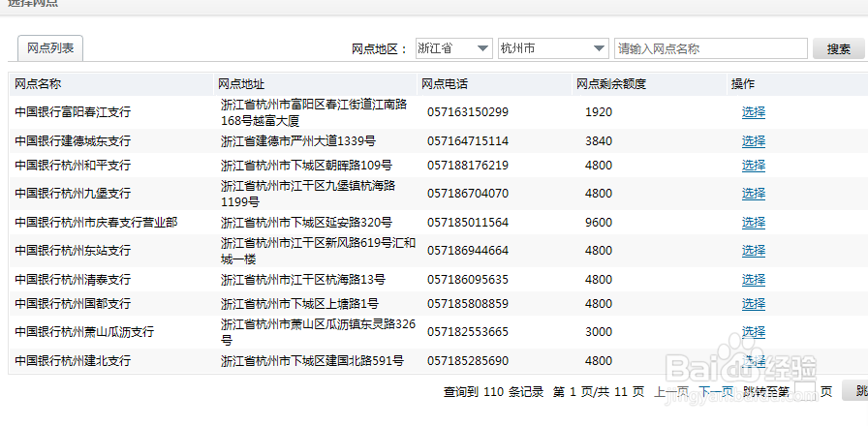Click the 上一页 previous page link
Screen dimensions: 868x426
click(x=671, y=392)
